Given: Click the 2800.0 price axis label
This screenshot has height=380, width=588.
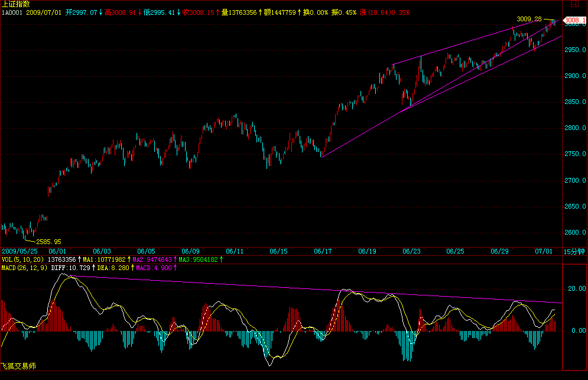Looking at the screenshot, I should tap(575, 128).
